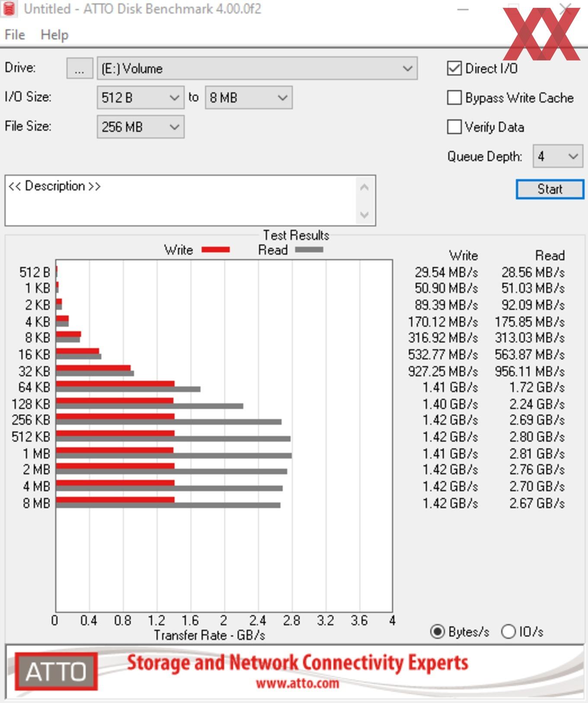The height and width of the screenshot is (703, 588).
Task: Click the red Write legend swatch
Action: (216, 249)
